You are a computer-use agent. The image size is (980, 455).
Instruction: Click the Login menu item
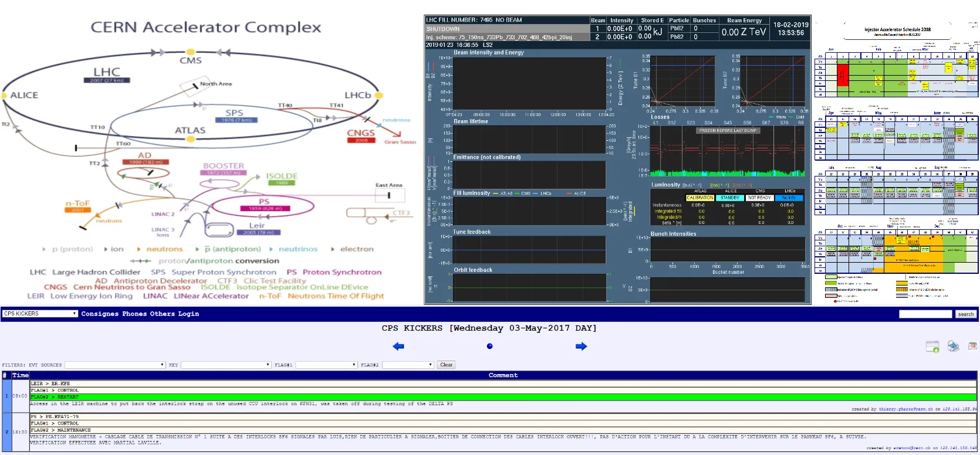click(x=188, y=314)
